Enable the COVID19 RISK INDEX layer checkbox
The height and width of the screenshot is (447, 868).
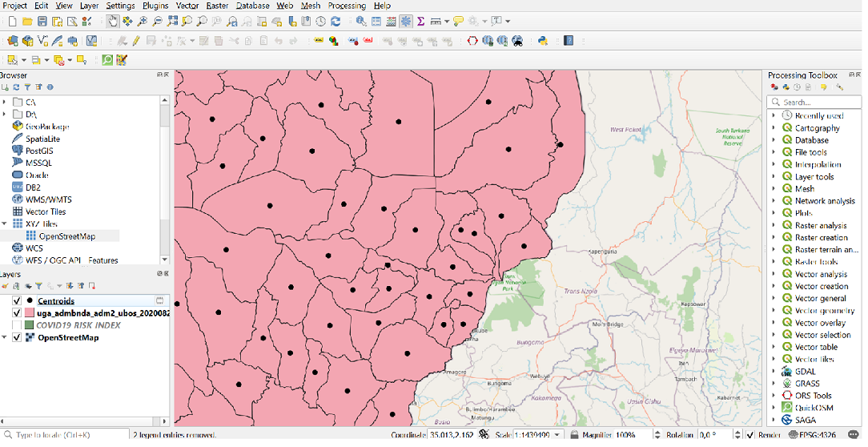coord(17,325)
